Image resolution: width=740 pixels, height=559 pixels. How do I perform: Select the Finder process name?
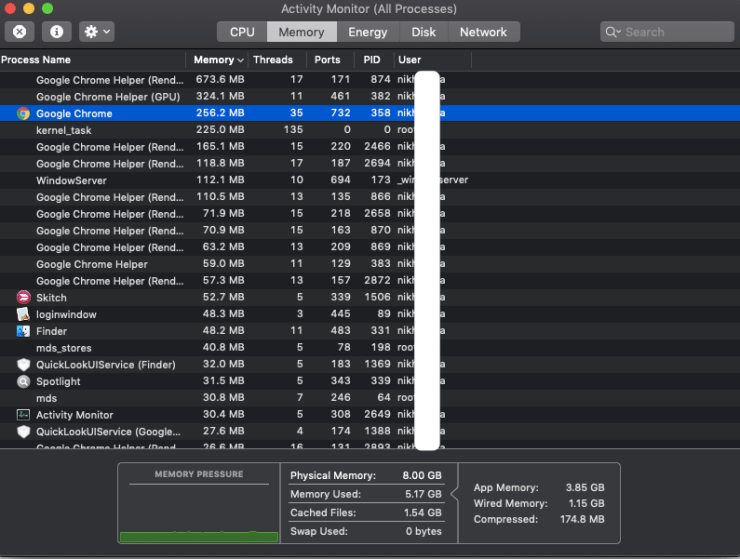[x=51, y=331]
